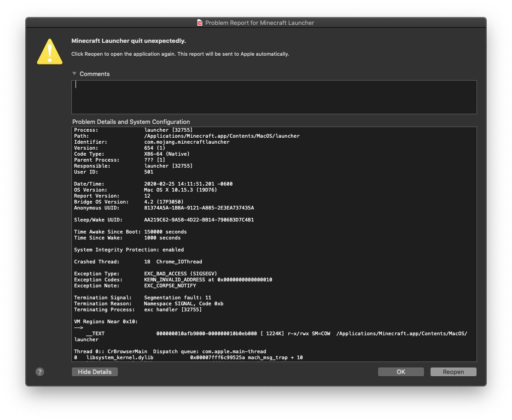512x420 pixels.
Task: Click the 'Parent Process: ??? [1]' line
Action: coord(120,160)
